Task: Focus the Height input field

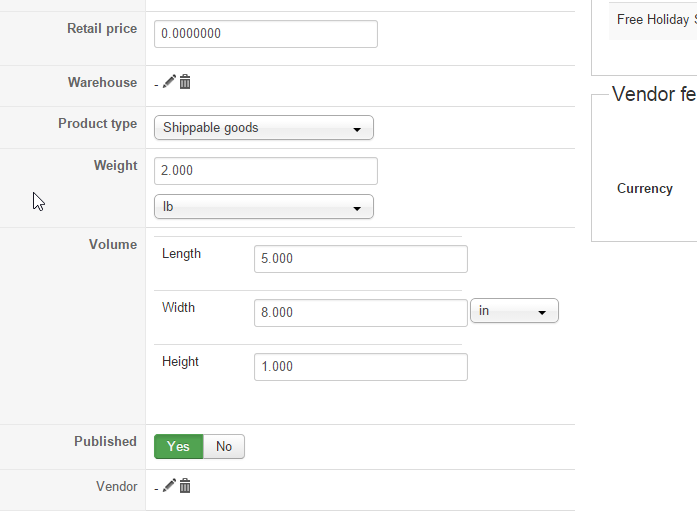Action: point(360,367)
